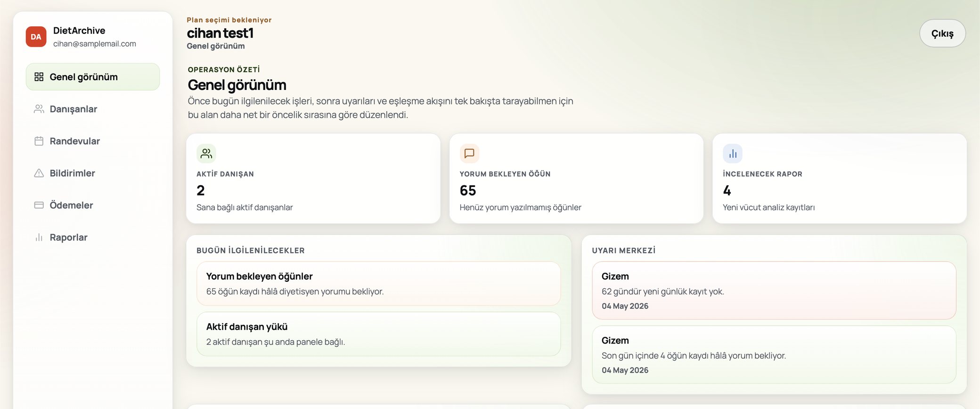Click the Bildirimler warning triangle icon
Viewport: 980px width, 409px height.
tap(39, 173)
